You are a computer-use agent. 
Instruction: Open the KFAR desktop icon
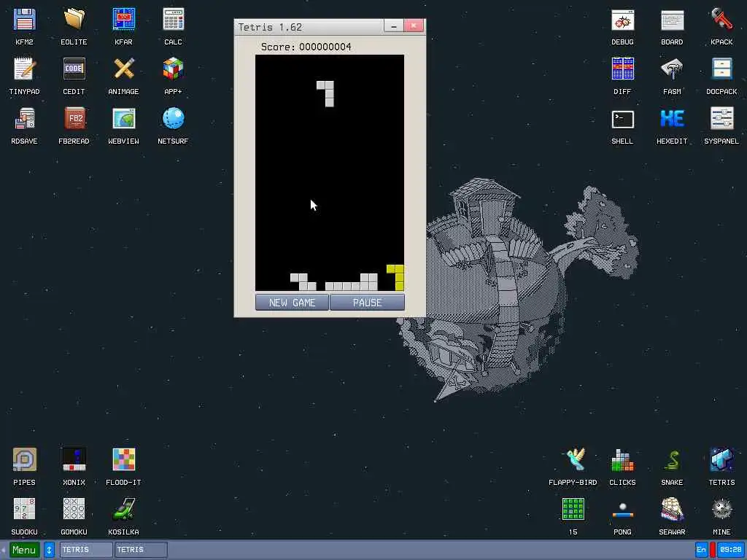tap(123, 20)
